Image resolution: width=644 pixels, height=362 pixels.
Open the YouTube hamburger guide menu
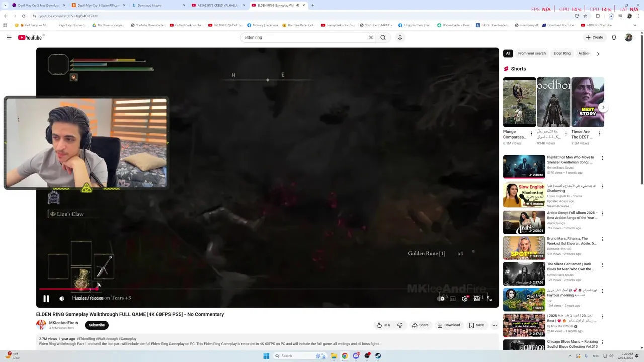(x=9, y=38)
